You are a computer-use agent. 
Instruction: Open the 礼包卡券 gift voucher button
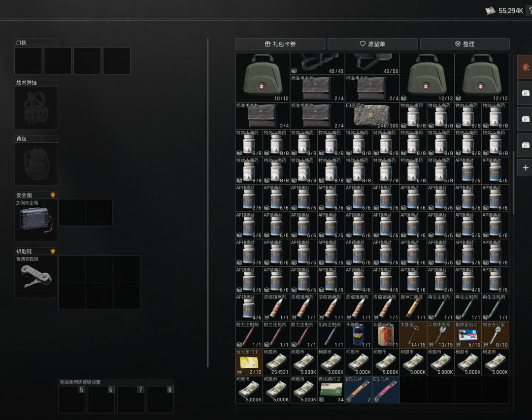click(280, 44)
